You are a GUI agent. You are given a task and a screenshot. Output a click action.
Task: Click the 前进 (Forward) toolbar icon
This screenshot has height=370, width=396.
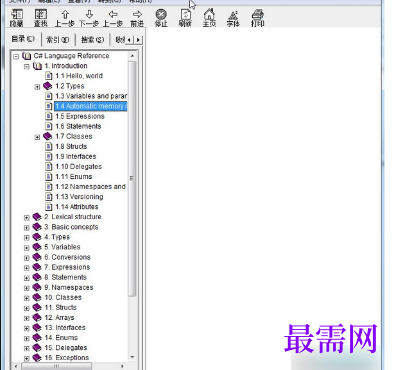tap(137, 18)
